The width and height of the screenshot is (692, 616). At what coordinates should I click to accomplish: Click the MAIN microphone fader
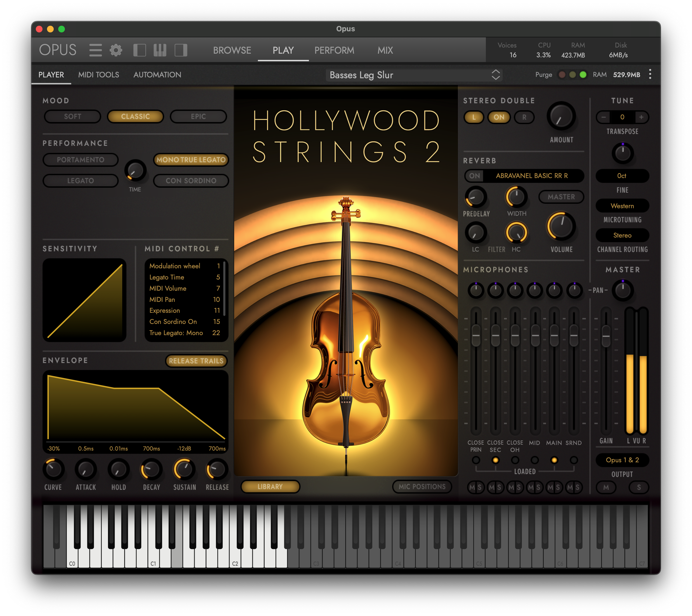(x=554, y=335)
